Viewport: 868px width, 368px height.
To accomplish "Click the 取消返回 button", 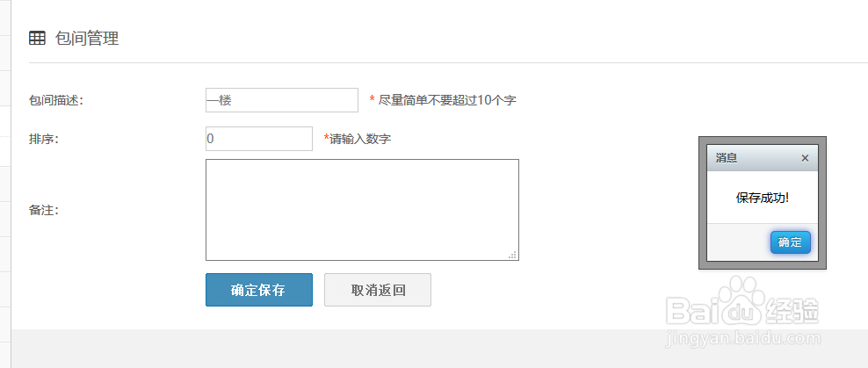I will click(378, 290).
